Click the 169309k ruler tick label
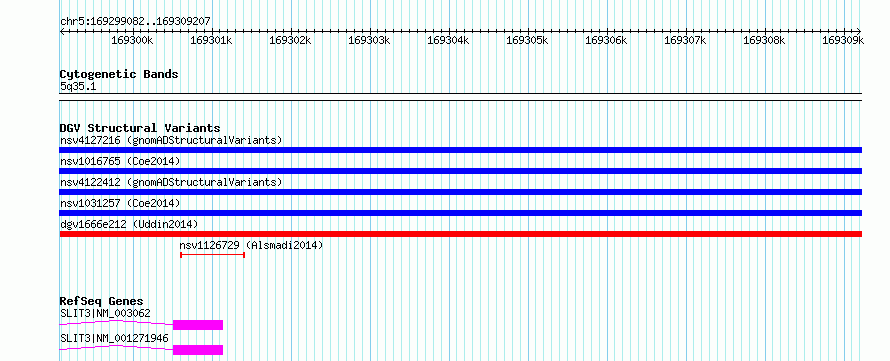Image resolution: width=890 pixels, height=361 pixels. pyautogui.click(x=843, y=40)
